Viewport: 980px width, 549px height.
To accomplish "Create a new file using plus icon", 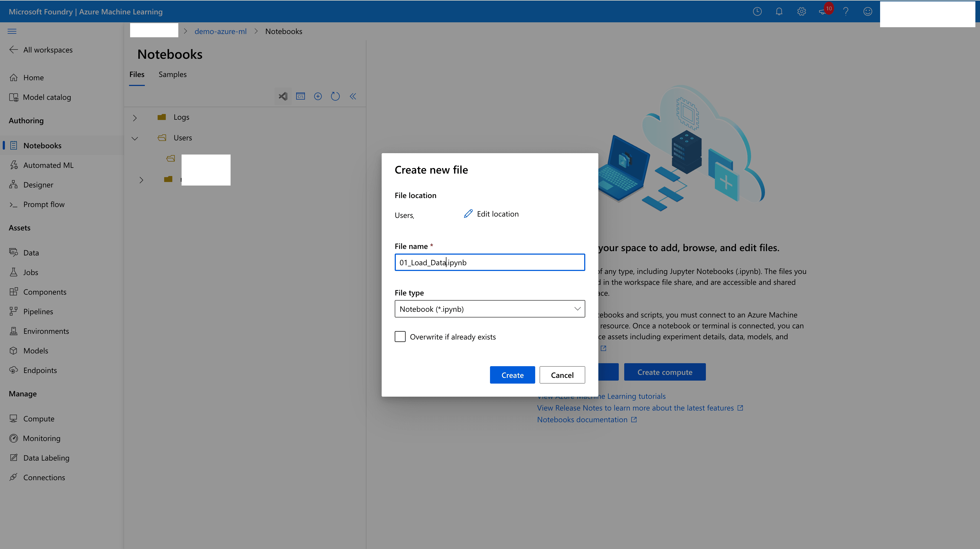I will pyautogui.click(x=318, y=96).
